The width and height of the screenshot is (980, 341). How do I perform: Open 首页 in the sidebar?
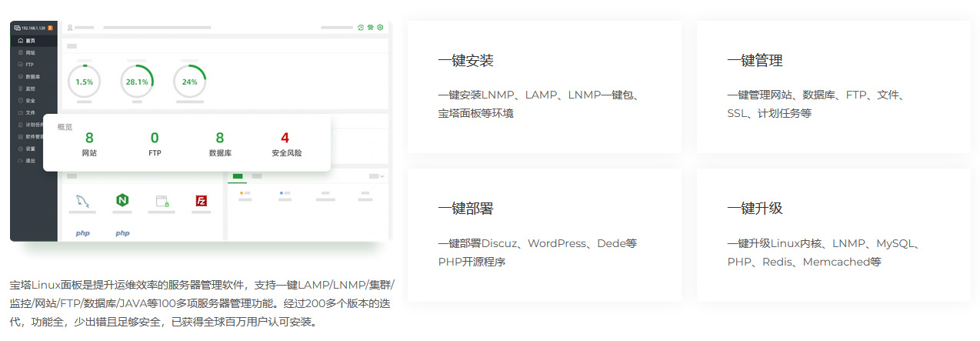tap(31, 41)
